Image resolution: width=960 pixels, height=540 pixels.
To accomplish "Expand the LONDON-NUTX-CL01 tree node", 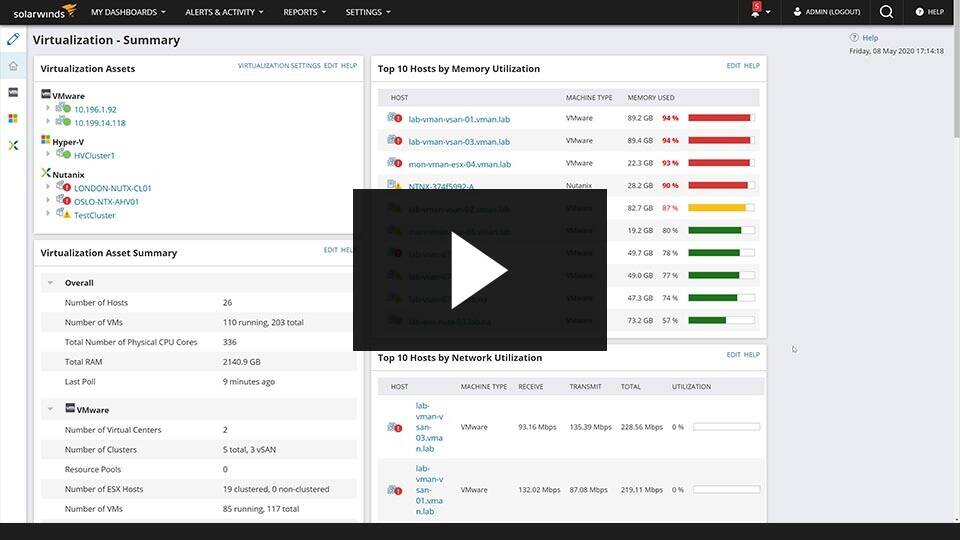I will tap(48, 186).
